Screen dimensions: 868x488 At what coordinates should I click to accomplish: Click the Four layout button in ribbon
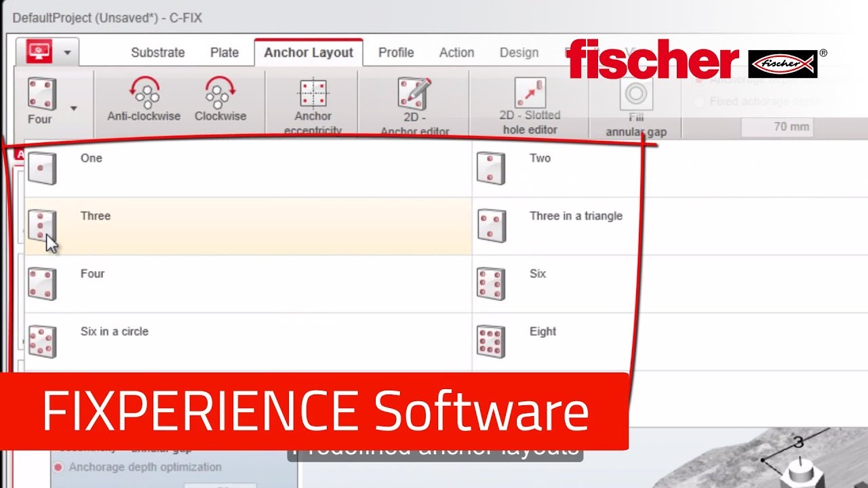[41, 101]
